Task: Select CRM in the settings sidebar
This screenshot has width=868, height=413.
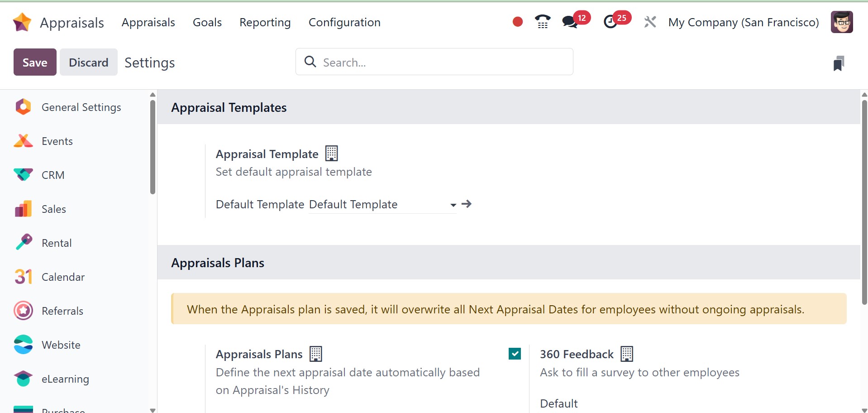Action: pyautogui.click(x=53, y=175)
